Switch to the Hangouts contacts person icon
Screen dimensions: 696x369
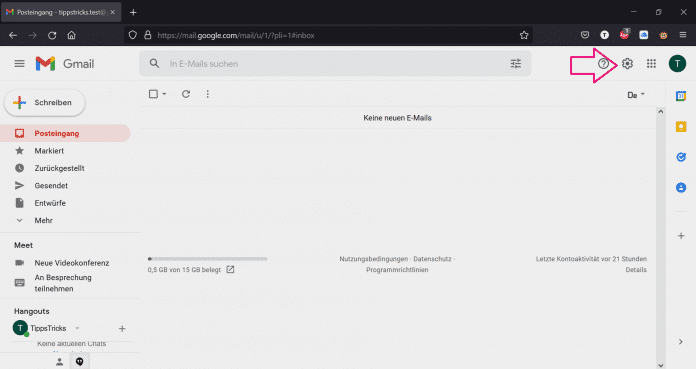click(59, 362)
